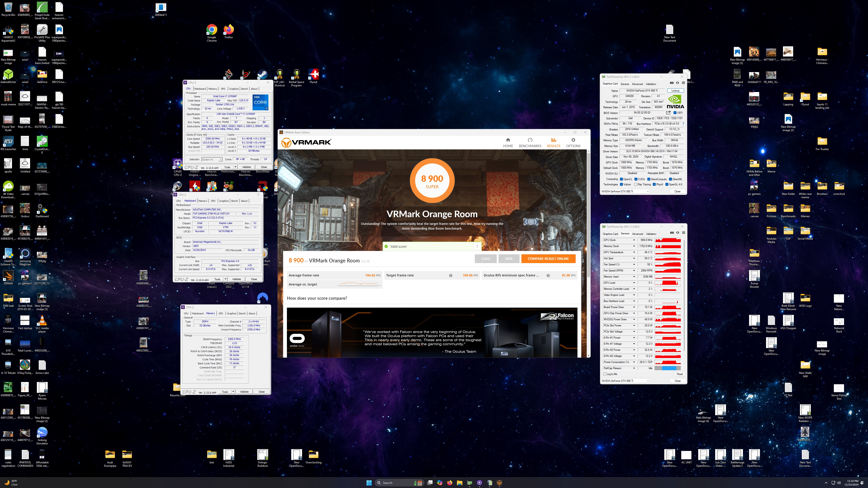Take screenshot in GPU-Z Graphics Card window
This screenshot has width=868, height=488.
click(672, 83)
